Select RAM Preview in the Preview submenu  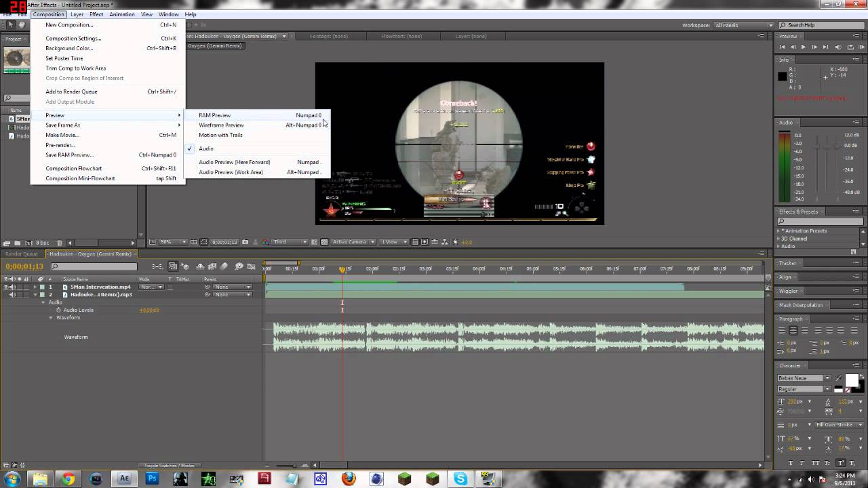[x=258, y=115]
